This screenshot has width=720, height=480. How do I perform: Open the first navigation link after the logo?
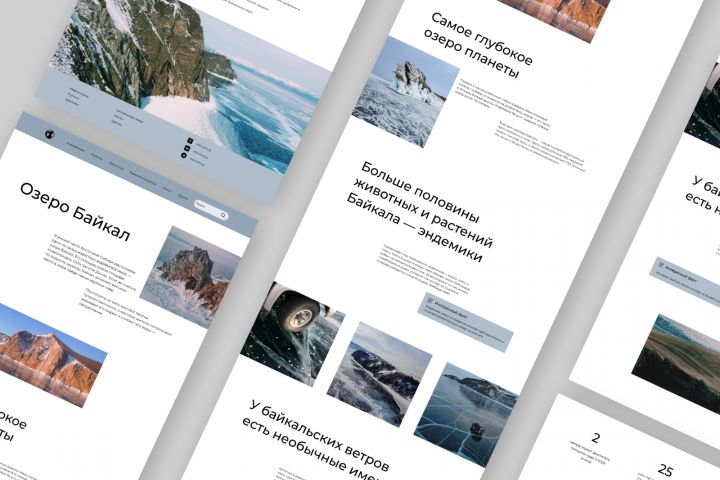coord(75,147)
